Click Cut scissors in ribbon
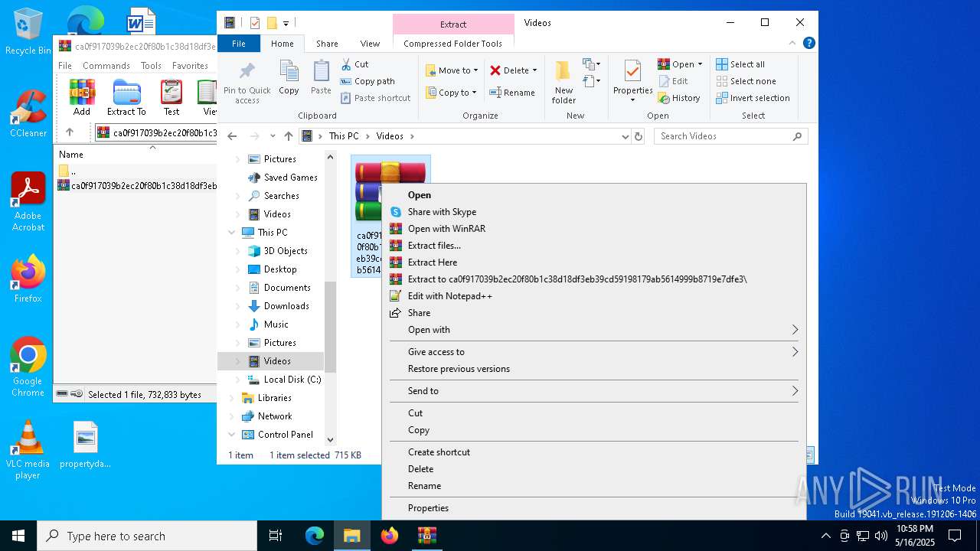The height and width of the screenshot is (551, 980). tap(354, 64)
